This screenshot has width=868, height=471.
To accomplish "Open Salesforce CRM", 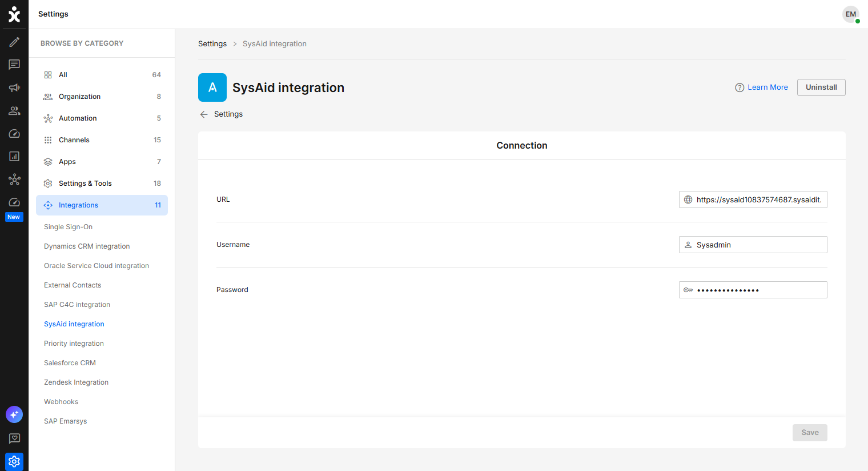I will tap(70, 363).
